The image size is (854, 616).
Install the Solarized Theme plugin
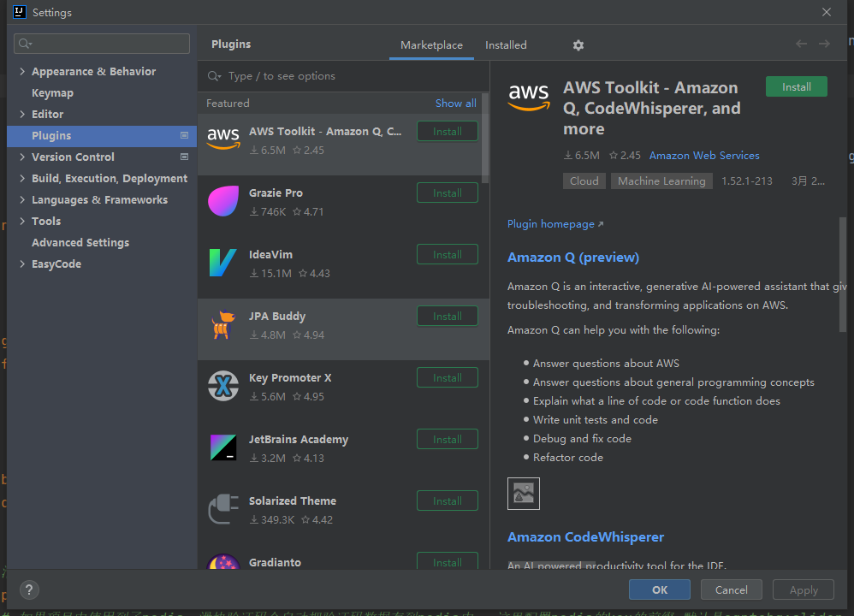(448, 500)
